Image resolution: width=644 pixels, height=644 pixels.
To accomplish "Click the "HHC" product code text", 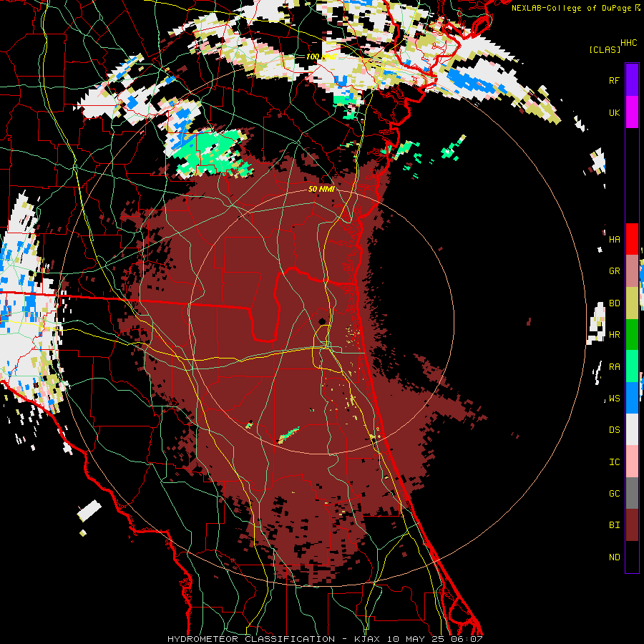I will coord(628,43).
